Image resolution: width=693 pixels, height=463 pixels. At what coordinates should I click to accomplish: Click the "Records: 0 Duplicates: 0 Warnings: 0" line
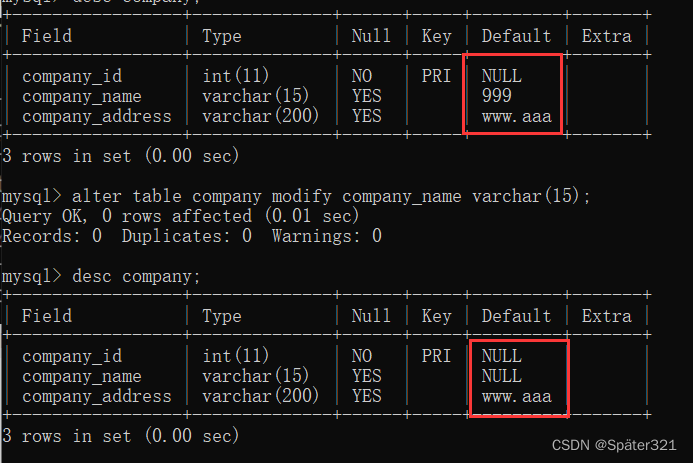tap(191, 236)
